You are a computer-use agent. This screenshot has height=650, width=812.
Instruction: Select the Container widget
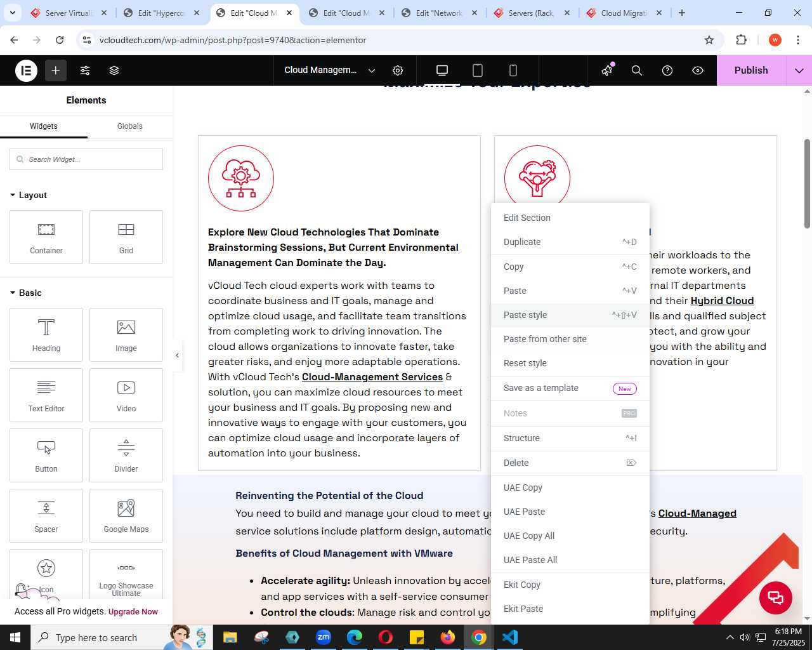pyautogui.click(x=46, y=237)
